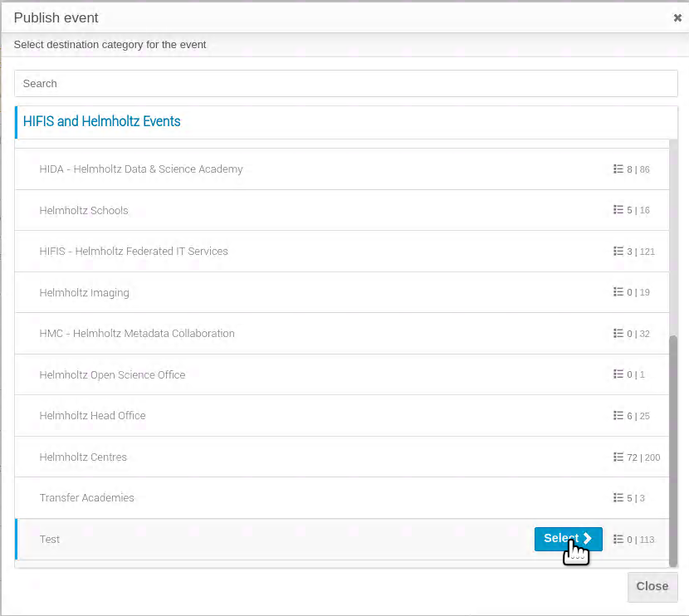The width and height of the screenshot is (689, 616).
Task: Click the "3 | 121" count text
Action: (641, 252)
